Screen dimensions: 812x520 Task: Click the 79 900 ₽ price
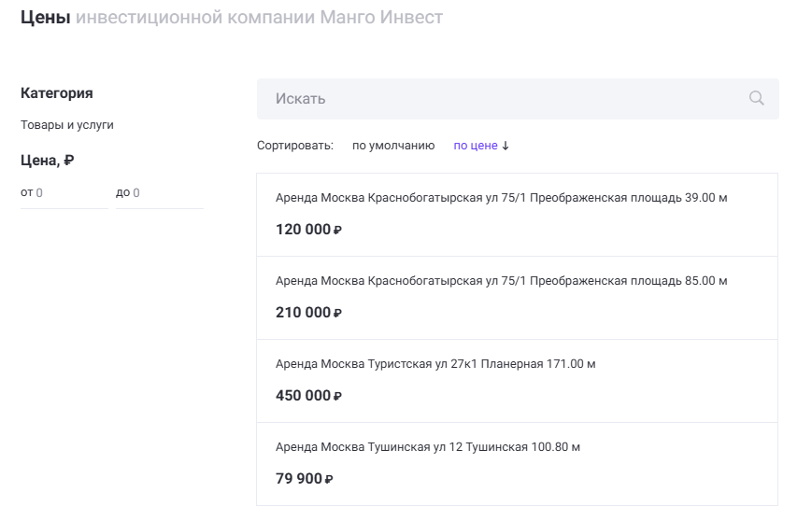[304, 479]
